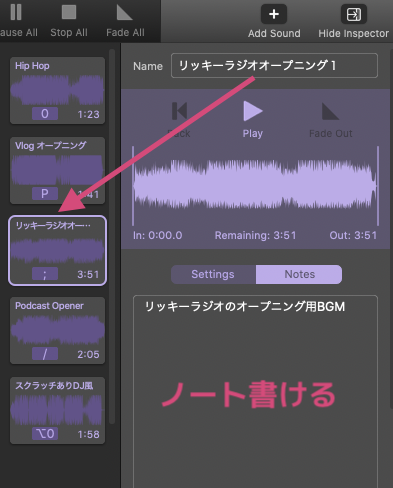Click the Fade All ramp icon
393x488 pixels.
pos(125,12)
